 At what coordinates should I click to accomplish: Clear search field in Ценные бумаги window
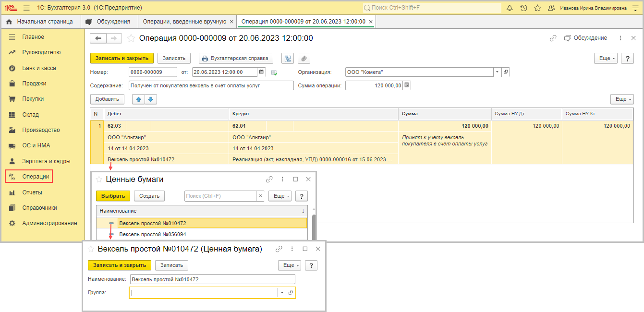point(260,196)
